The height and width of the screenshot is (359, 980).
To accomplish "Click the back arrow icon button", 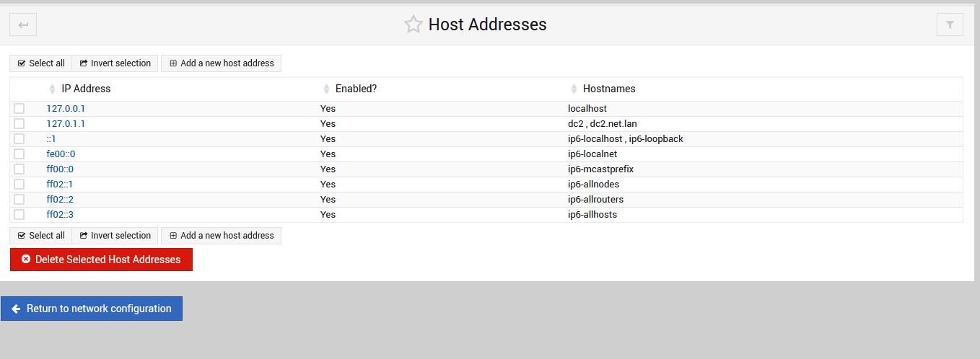I will [x=23, y=25].
